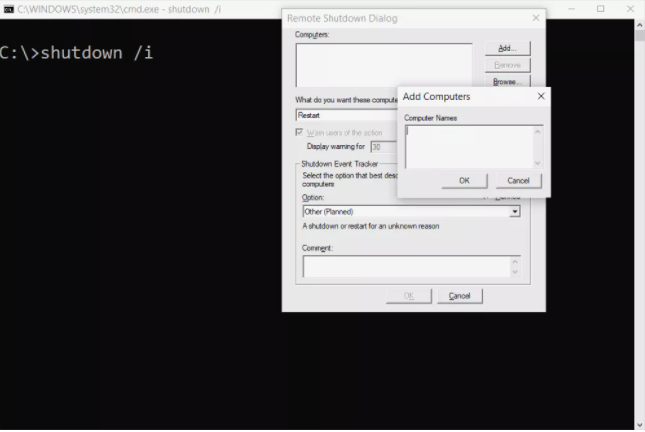Close the cmd.exe window
The image size is (645, 432).
click(x=630, y=9)
